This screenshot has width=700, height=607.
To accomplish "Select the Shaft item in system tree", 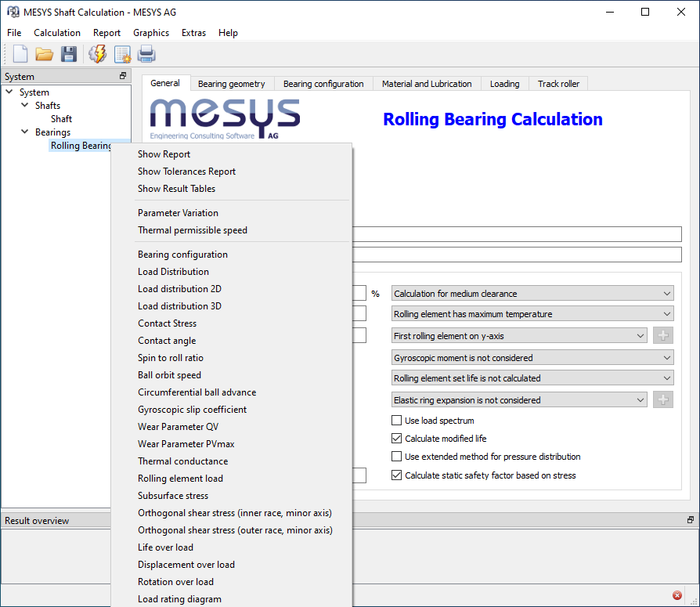I will pos(61,119).
